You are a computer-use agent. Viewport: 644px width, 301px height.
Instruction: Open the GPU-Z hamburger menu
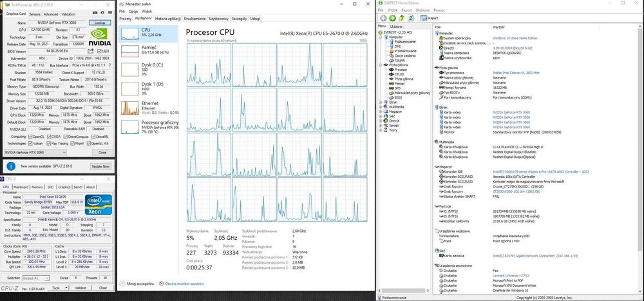coord(110,14)
